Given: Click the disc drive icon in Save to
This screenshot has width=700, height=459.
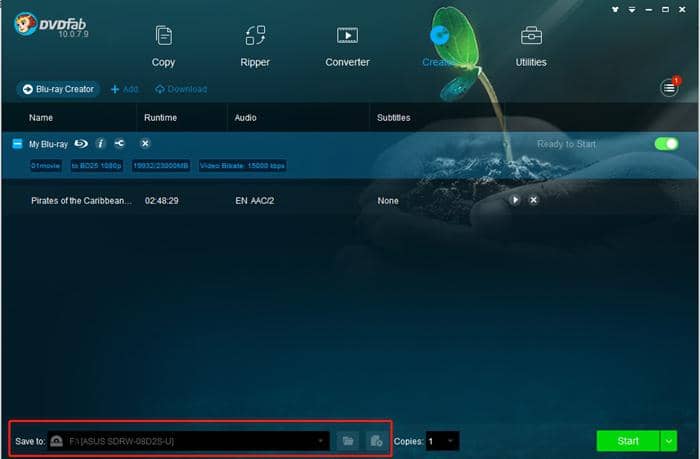Looking at the screenshot, I should [x=56, y=441].
